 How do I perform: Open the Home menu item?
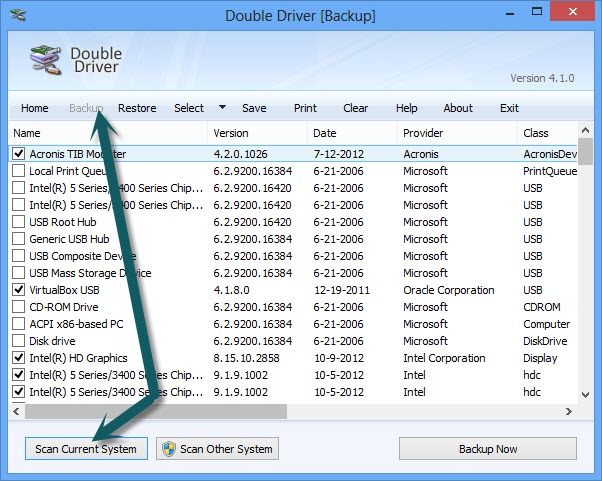point(35,108)
